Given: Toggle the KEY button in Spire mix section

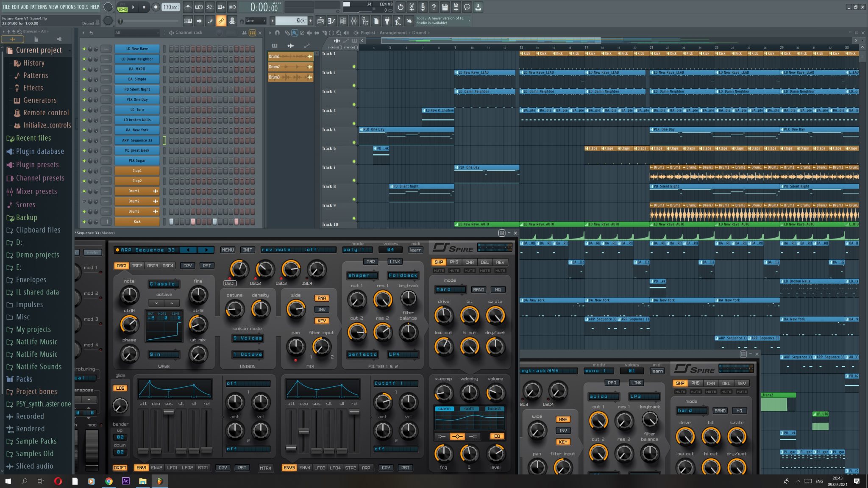Looking at the screenshot, I should 322,321.
